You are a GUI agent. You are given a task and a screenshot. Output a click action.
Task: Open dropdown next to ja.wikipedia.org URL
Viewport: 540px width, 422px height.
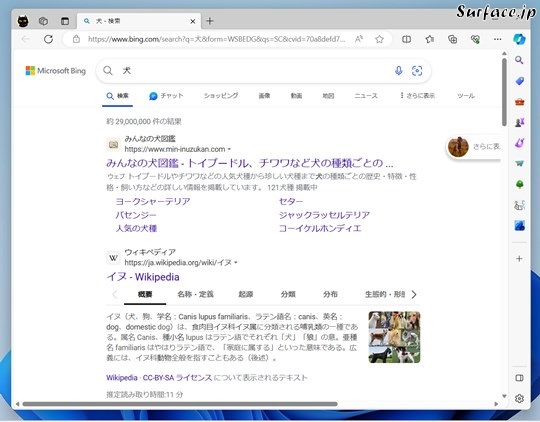coord(236,263)
